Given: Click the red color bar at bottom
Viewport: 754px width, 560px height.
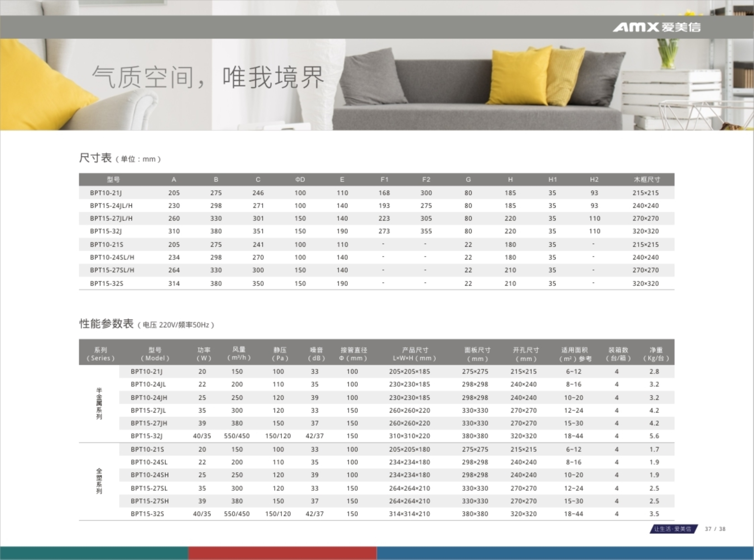Looking at the screenshot, I should [x=282, y=553].
